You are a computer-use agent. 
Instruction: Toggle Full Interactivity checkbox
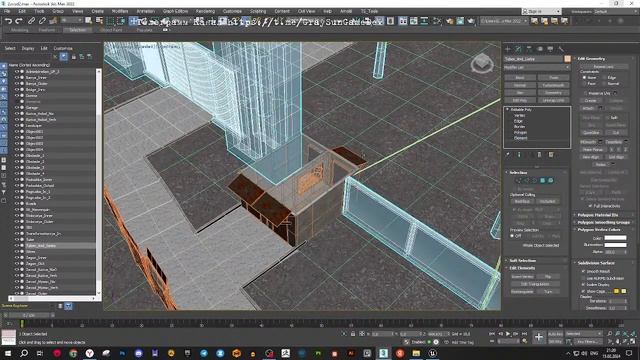pos(590,206)
